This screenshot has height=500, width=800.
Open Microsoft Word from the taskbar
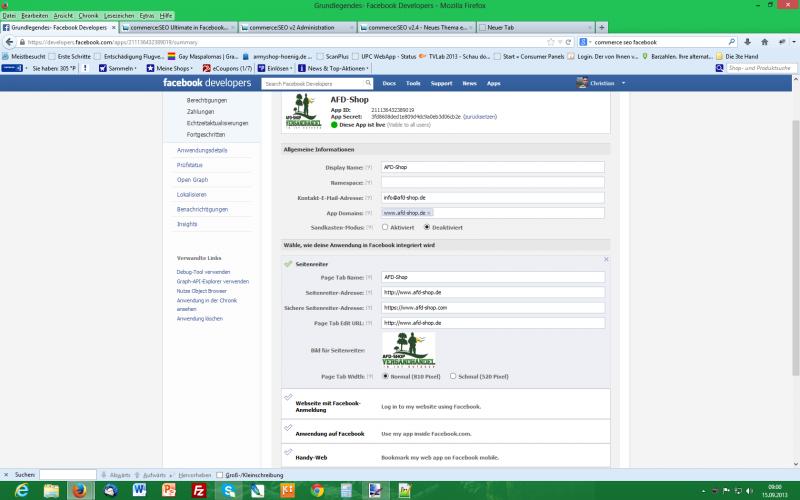(x=138, y=490)
